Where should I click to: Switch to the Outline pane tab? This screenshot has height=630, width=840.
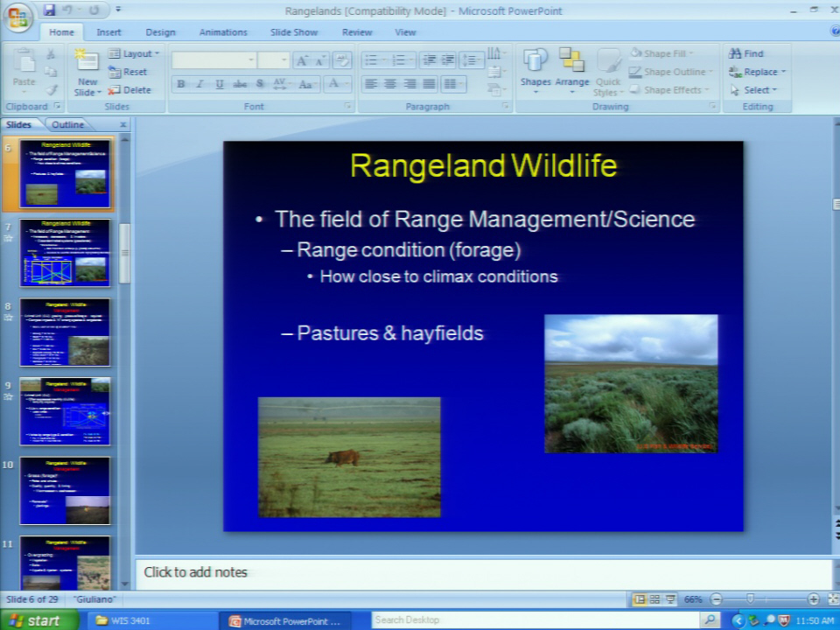pos(67,125)
